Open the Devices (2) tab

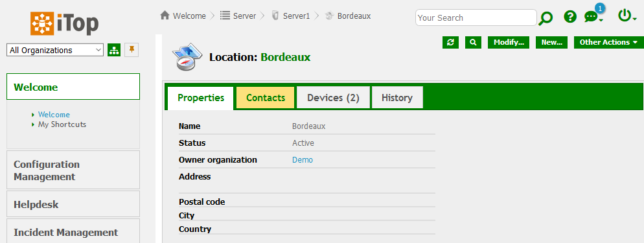[x=333, y=98]
